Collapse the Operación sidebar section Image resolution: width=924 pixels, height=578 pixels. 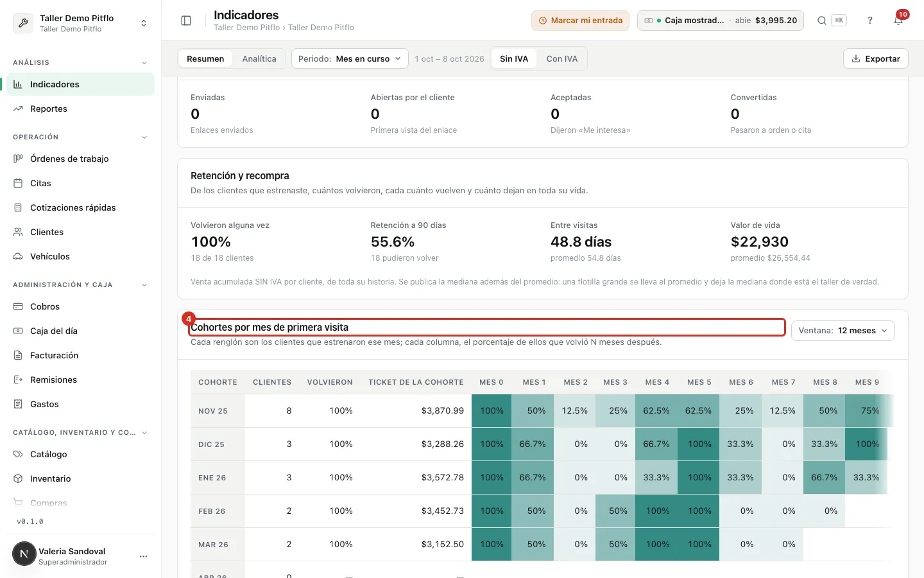point(80,137)
